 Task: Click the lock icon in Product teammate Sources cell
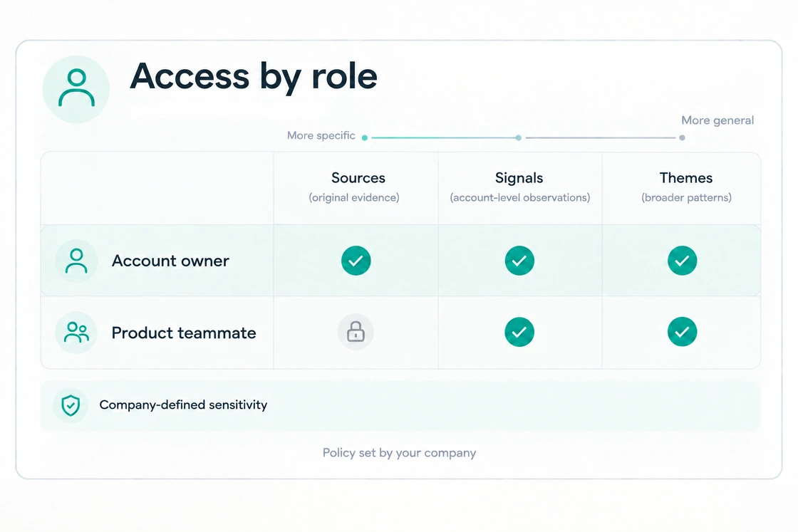pyautogui.click(x=356, y=332)
